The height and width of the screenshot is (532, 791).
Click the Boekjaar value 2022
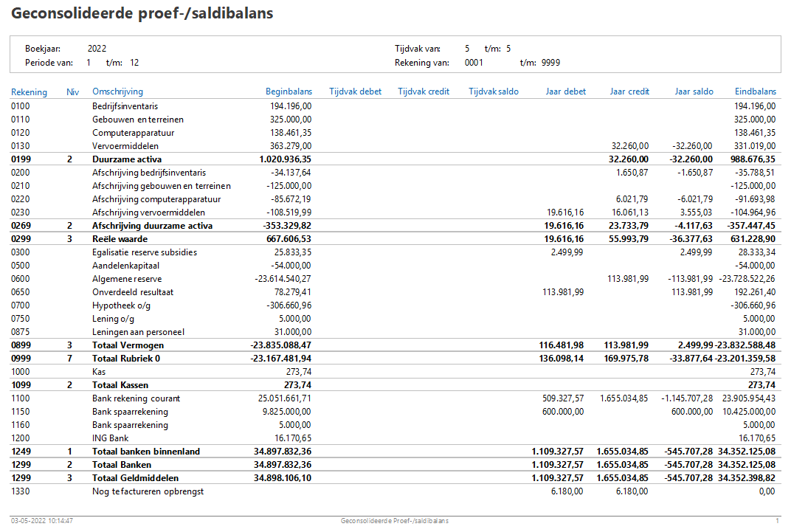pos(97,49)
